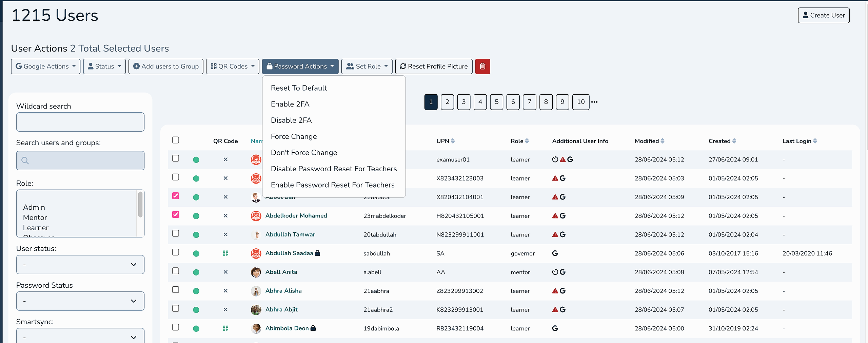Screen dimensions: 868x343
Task: Expand the User status dropdown
Action: [x=80, y=265]
